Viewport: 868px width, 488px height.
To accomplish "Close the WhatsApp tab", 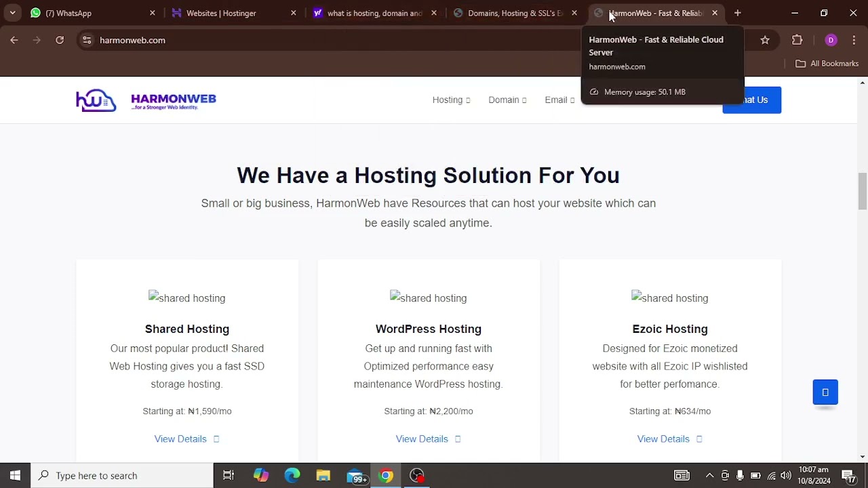I will pyautogui.click(x=152, y=13).
